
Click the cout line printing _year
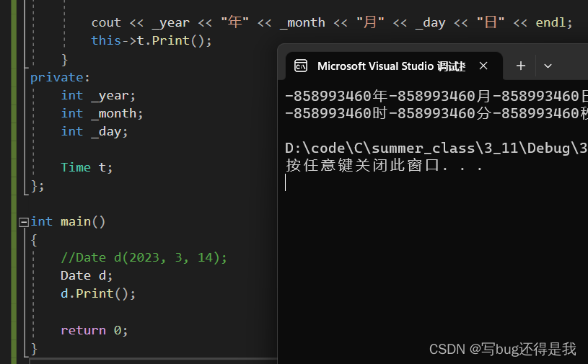332,22
